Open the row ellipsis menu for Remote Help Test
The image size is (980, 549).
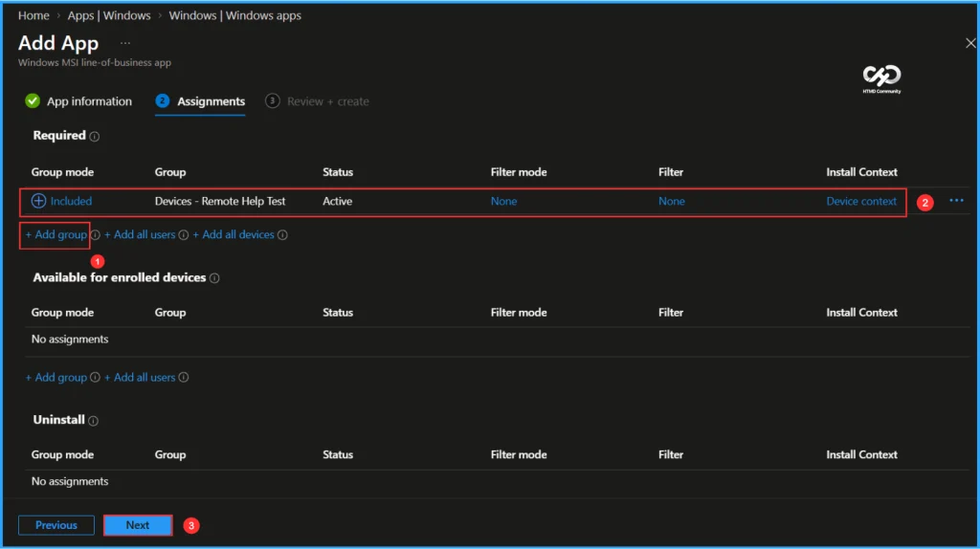pyautogui.click(x=956, y=201)
